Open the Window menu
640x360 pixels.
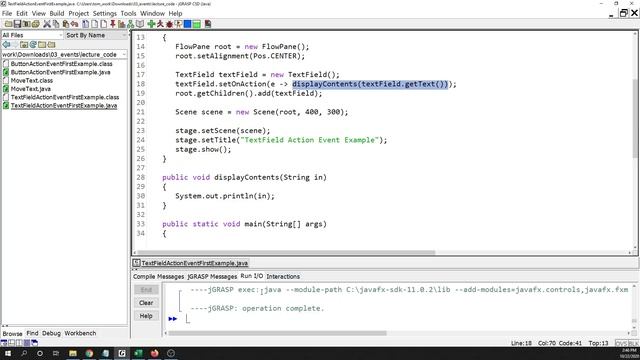click(152, 13)
